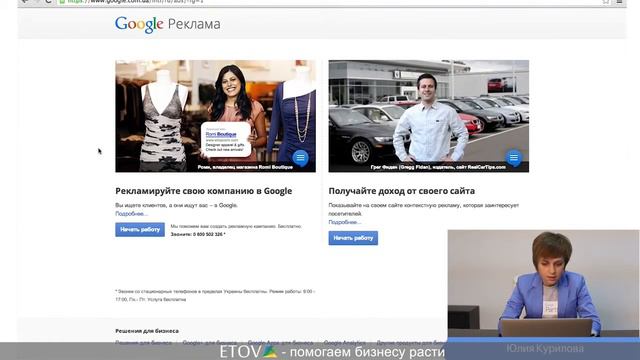Play the Romi Boutique shop owner video

click(215, 116)
